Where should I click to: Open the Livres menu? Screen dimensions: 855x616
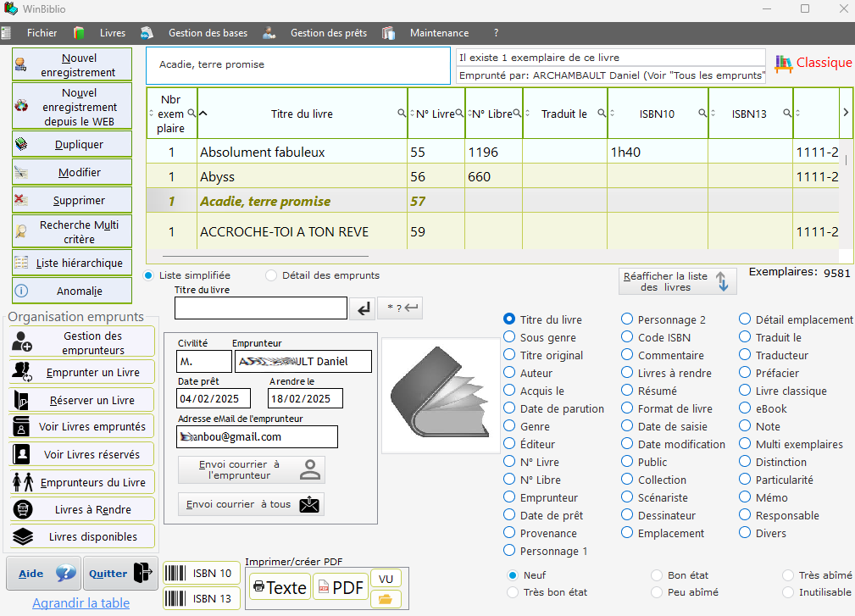click(x=113, y=33)
